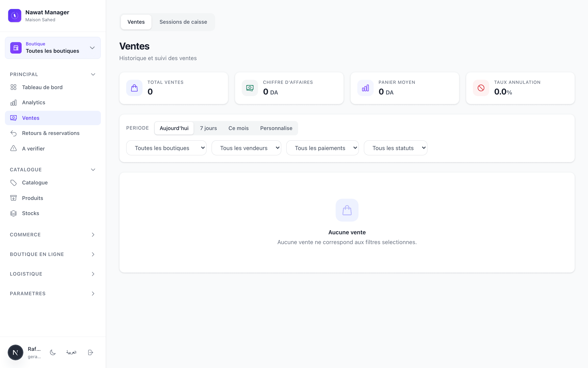
Task: Click the Stocks layers icon
Action: pos(13,213)
